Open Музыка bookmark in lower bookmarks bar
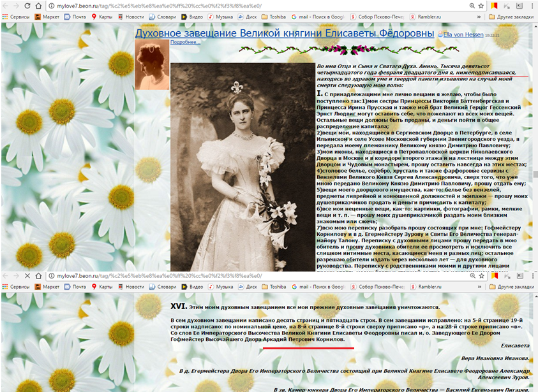The width and height of the screenshot is (538, 392). (x=220, y=286)
